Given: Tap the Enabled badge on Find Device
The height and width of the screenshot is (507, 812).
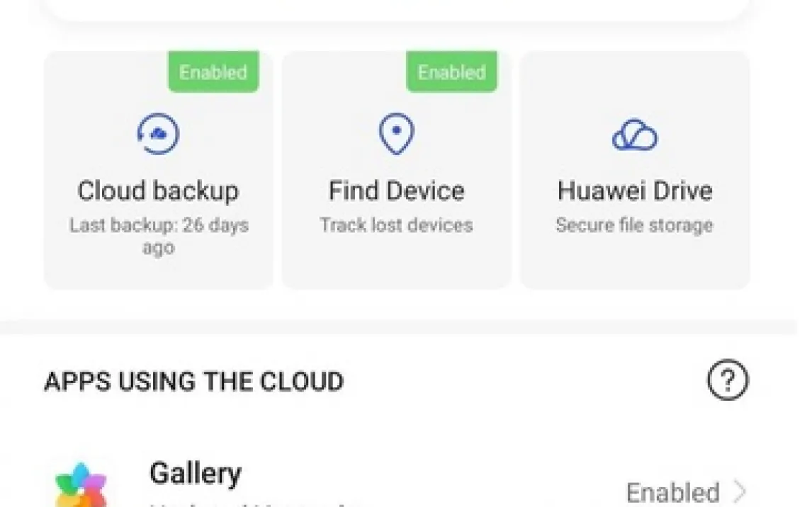Looking at the screenshot, I should [451, 72].
